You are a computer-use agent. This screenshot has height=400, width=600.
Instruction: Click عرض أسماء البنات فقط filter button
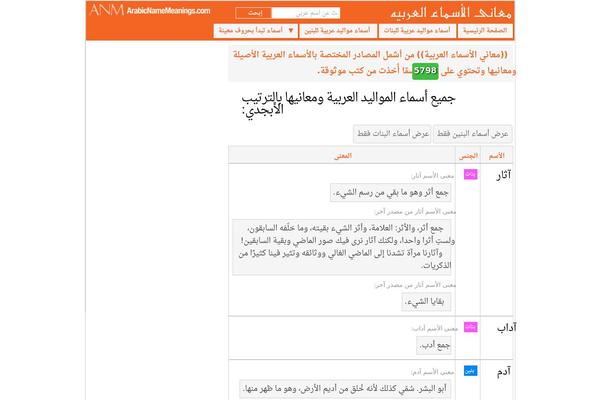coord(392,134)
